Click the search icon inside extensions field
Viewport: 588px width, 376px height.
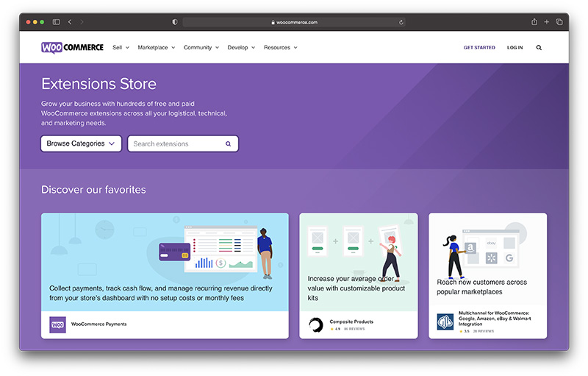coord(228,144)
